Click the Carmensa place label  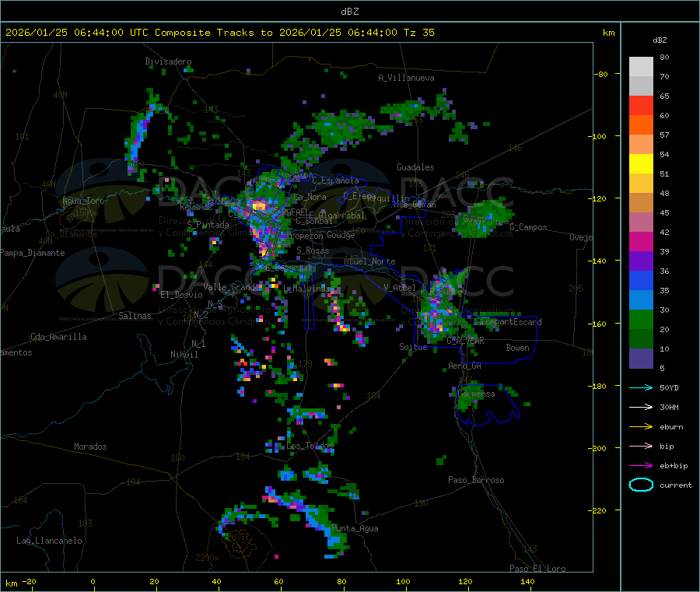(x=476, y=394)
